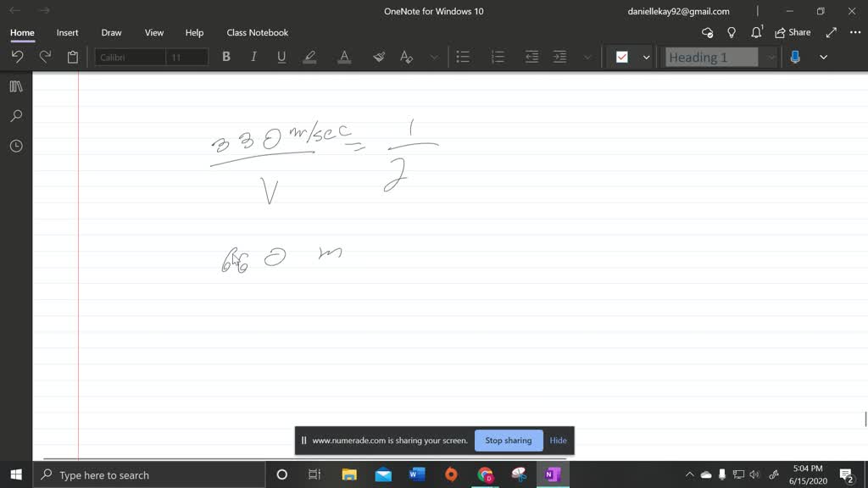Share this notebook page
Screen dimensions: 868x488
click(x=793, y=33)
